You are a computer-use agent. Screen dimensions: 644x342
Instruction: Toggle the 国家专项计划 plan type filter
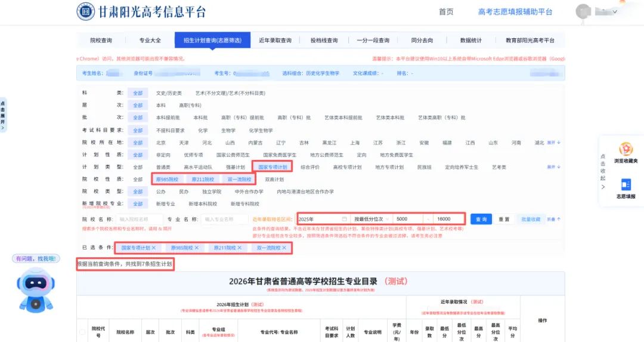273,167
